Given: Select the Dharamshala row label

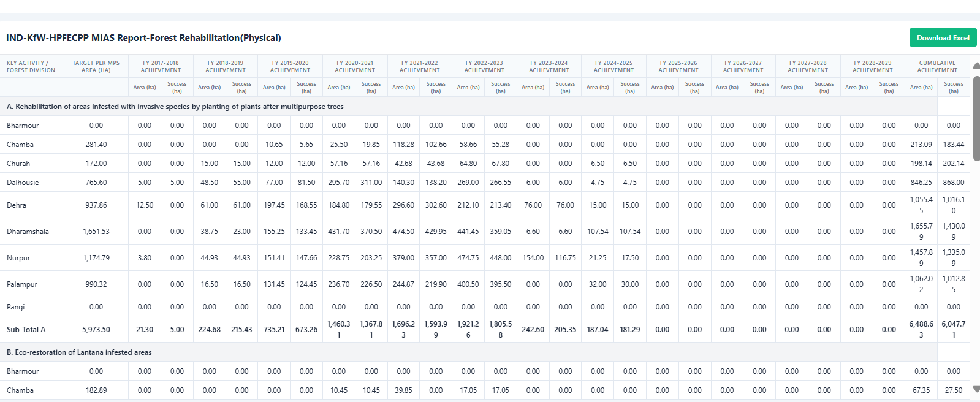Looking at the screenshot, I should click(x=28, y=232).
